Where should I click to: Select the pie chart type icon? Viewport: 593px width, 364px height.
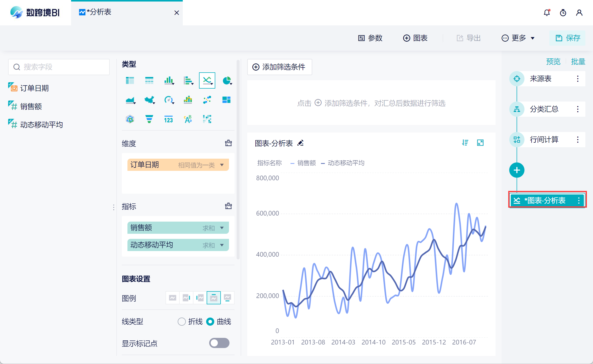[x=227, y=81]
